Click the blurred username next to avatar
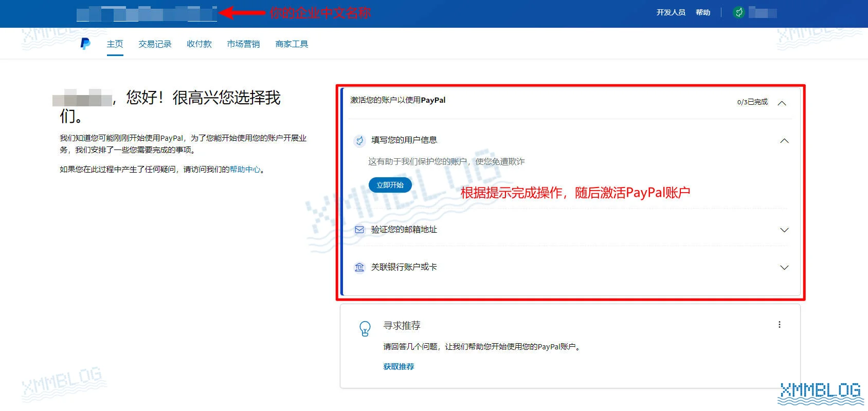868x411 pixels. pyautogui.click(x=763, y=13)
